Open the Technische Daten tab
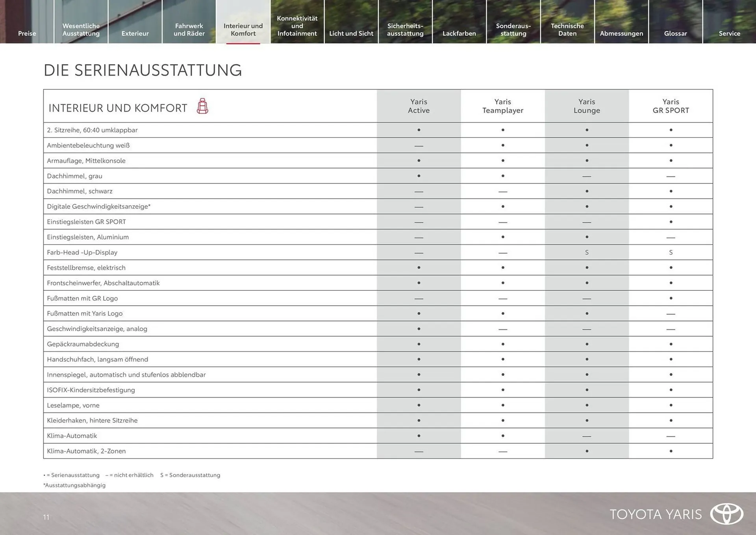The image size is (756, 535). [567, 30]
